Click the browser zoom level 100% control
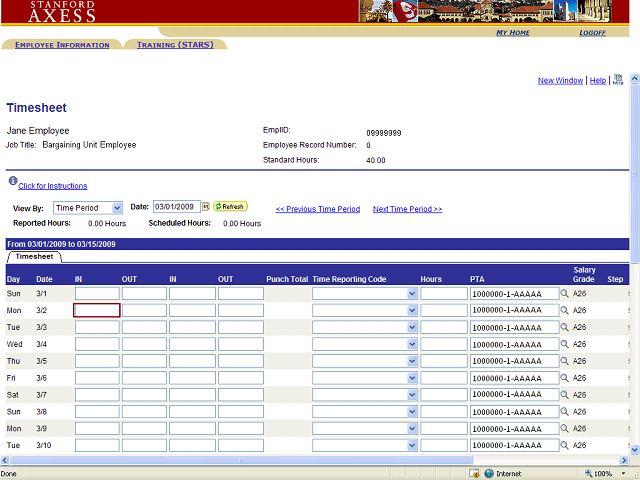 pos(602,473)
